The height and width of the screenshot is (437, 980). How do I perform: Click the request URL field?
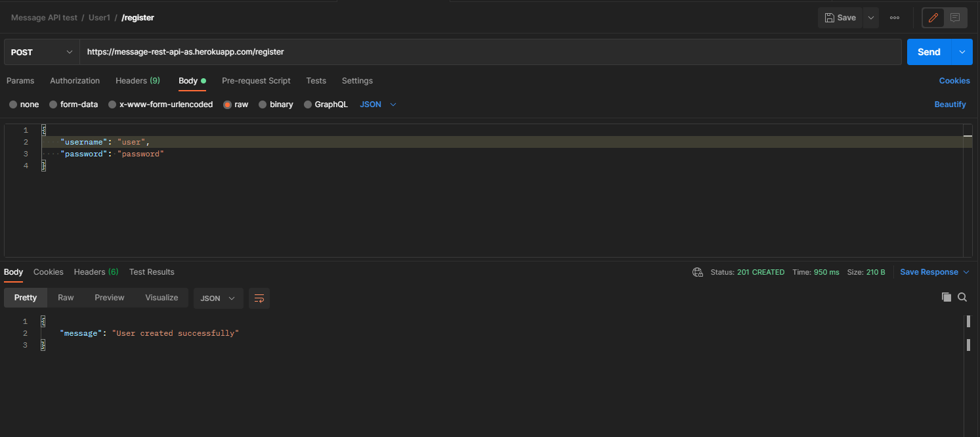[490, 52]
